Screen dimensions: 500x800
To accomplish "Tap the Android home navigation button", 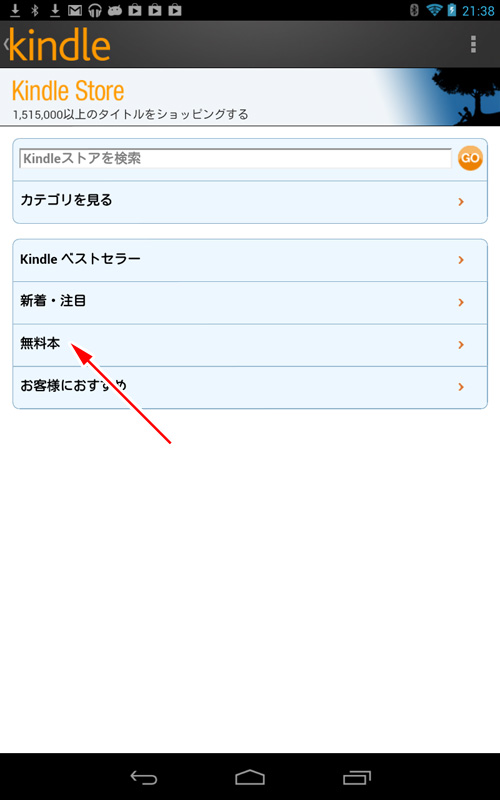I will [x=250, y=778].
